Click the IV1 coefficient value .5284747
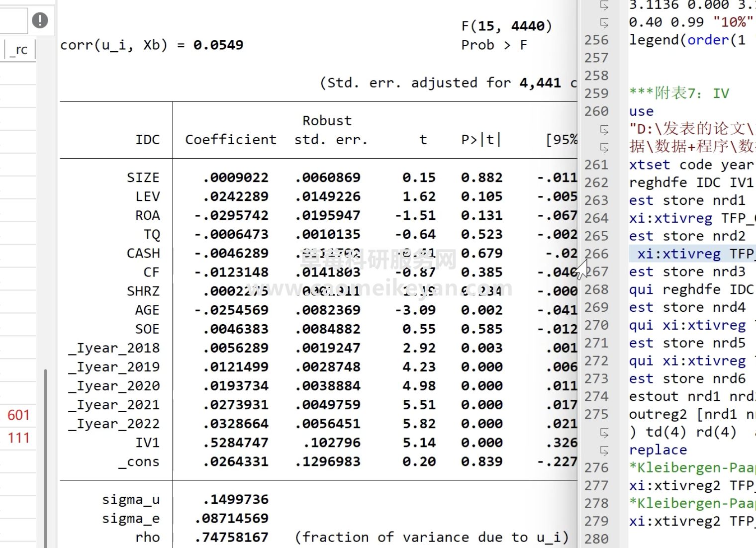The height and width of the screenshot is (548, 756). click(x=235, y=443)
